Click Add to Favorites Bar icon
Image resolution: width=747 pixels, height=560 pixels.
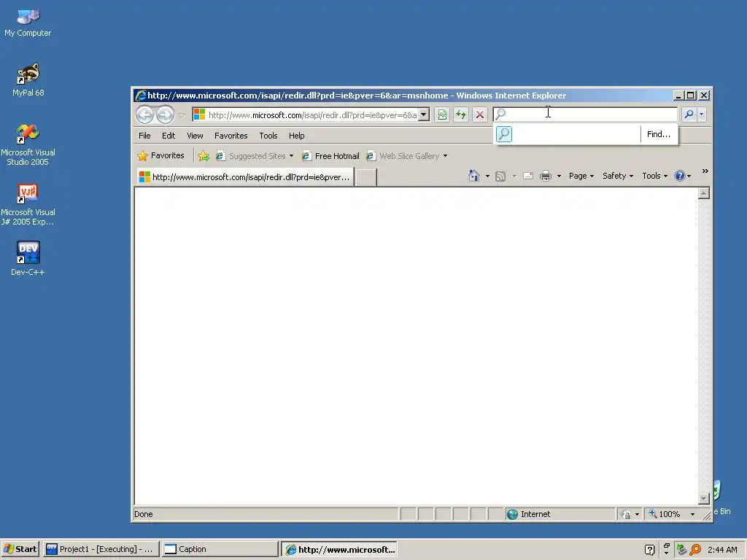coord(204,156)
